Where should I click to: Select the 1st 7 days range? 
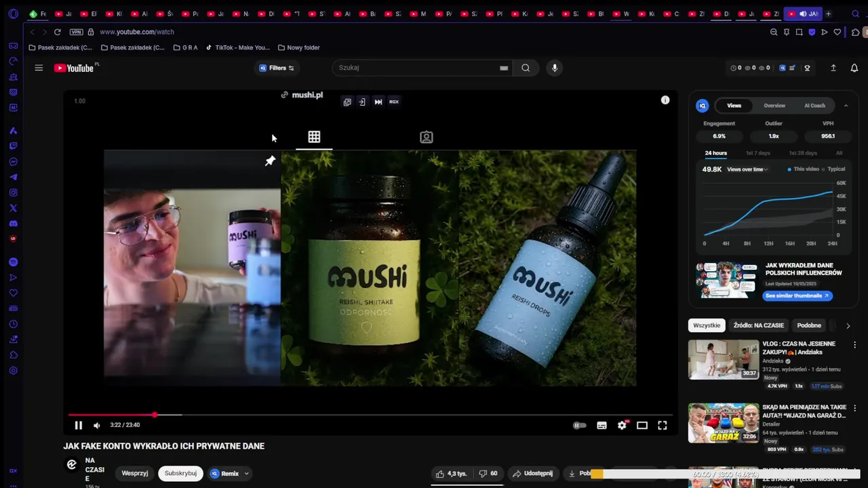758,153
